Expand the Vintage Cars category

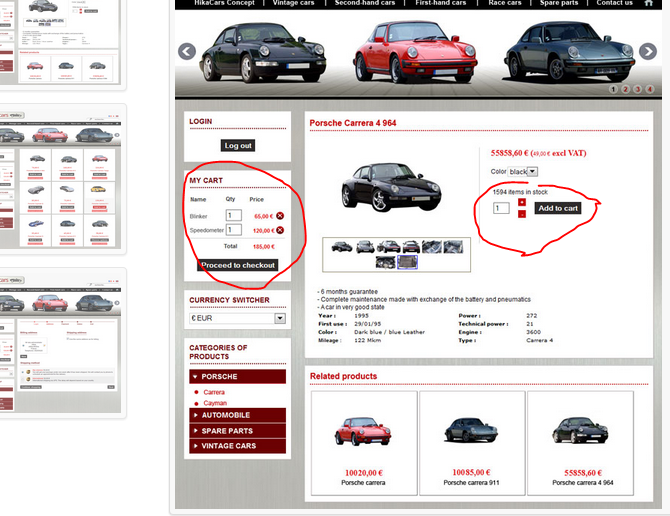(x=237, y=446)
